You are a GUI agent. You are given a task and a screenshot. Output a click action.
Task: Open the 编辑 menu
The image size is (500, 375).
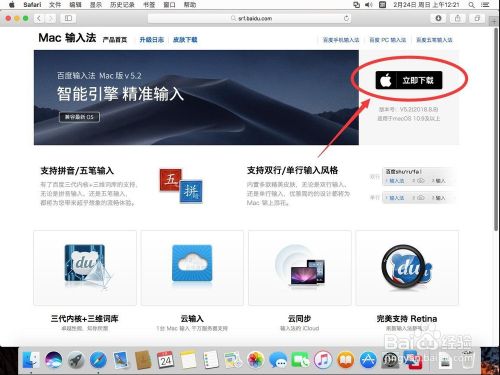coord(75,5)
